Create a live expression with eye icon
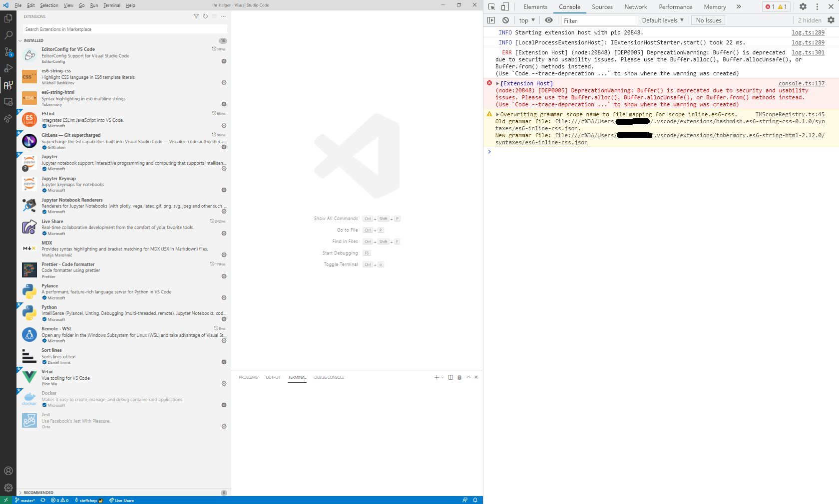This screenshot has height=504, width=839. click(x=549, y=20)
